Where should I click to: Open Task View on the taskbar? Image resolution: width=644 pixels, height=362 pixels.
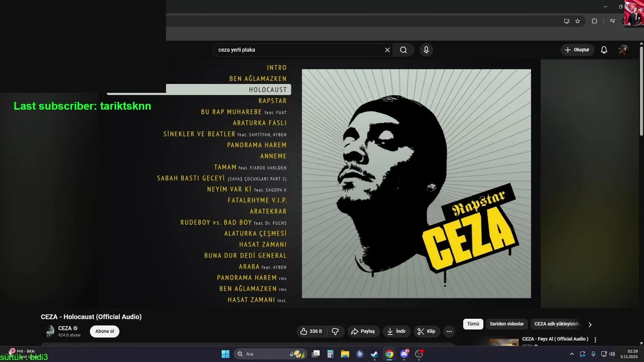coord(315,354)
